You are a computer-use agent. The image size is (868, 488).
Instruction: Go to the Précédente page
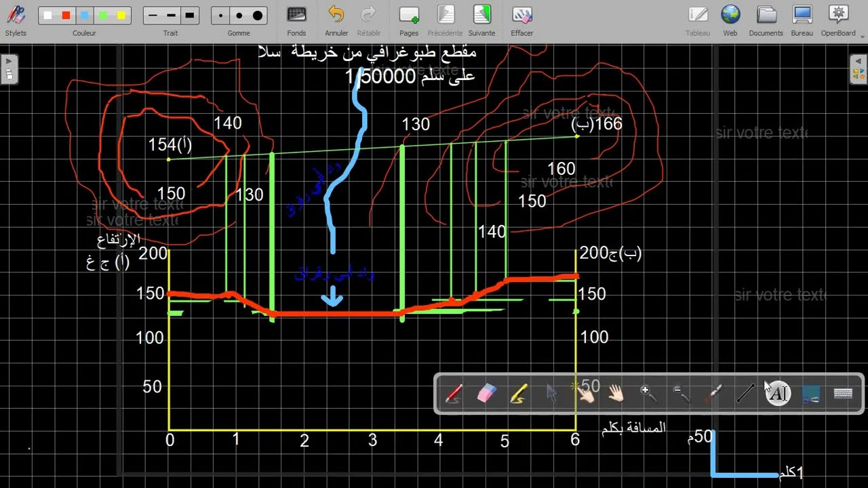click(x=446, y=20)
